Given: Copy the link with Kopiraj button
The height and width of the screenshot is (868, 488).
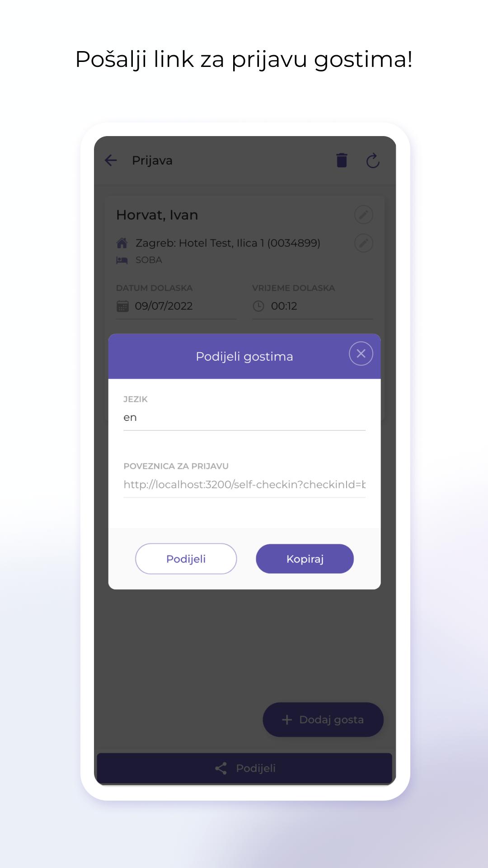Looking at the screenshot, I should (x=305, y=559).
